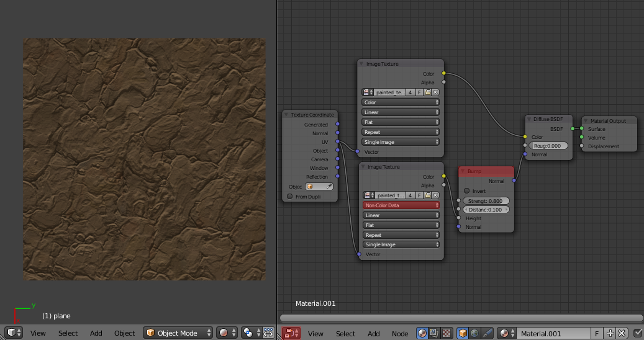
Task: Click the 3D viewport editor type icon
Action: (14, 333)
